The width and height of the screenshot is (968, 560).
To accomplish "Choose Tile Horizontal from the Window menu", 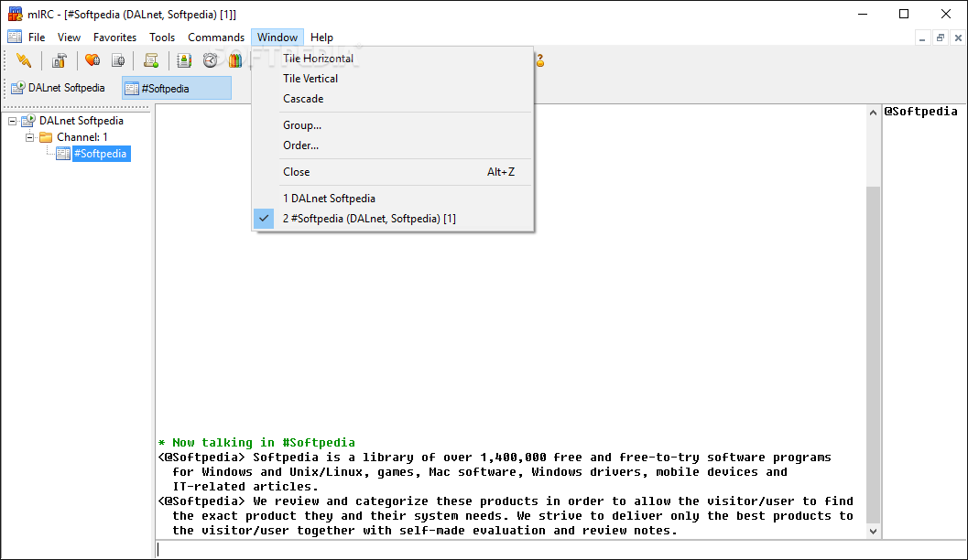I will click(393, 58).
